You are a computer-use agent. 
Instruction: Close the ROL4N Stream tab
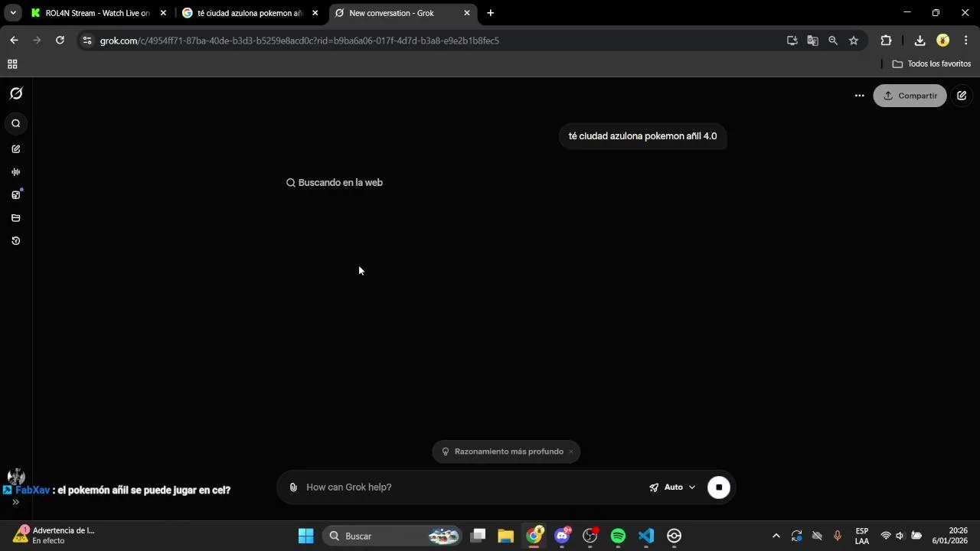163,13
